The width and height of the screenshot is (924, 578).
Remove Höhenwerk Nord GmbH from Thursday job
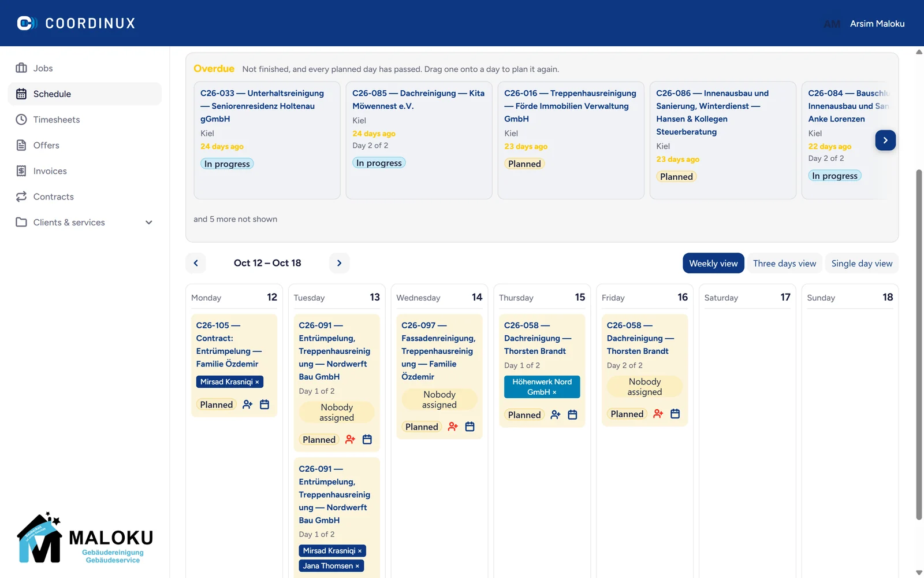click(x=554, y=392)
